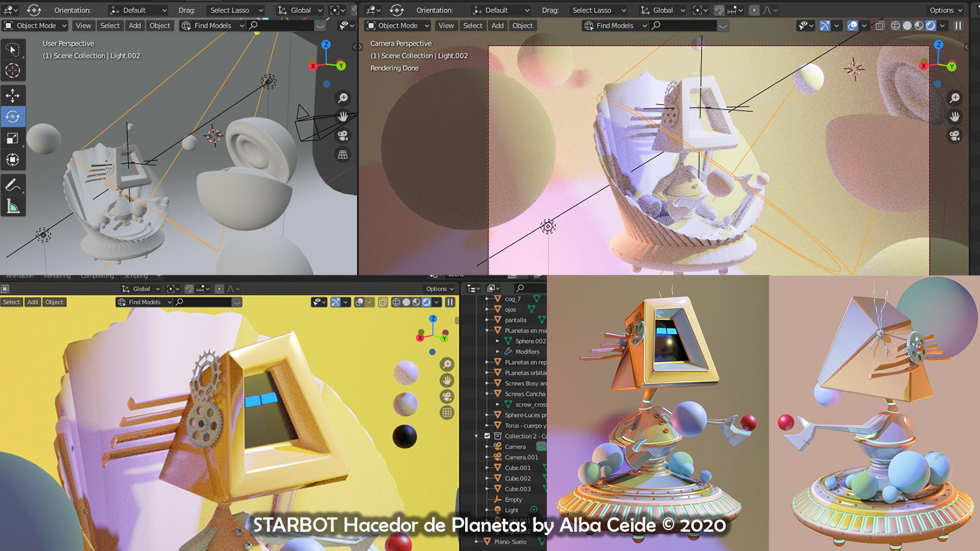Image resolution: width=980 pixels, height=551 pixels.
Task: Click pan hand gizmo in Camera Perspective viewport
Action: (x=955, y=117)
